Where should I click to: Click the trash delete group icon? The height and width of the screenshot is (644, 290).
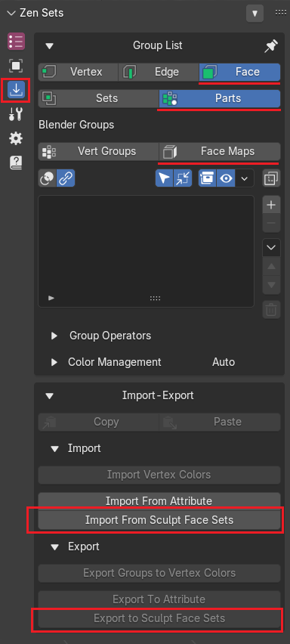click(x=271, y=310)
